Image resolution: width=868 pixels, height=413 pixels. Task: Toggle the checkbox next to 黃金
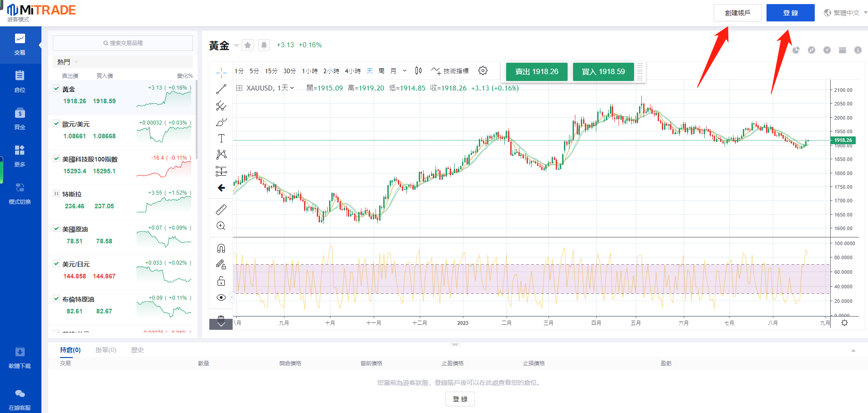pyautogui.click(x=56, y=89)
